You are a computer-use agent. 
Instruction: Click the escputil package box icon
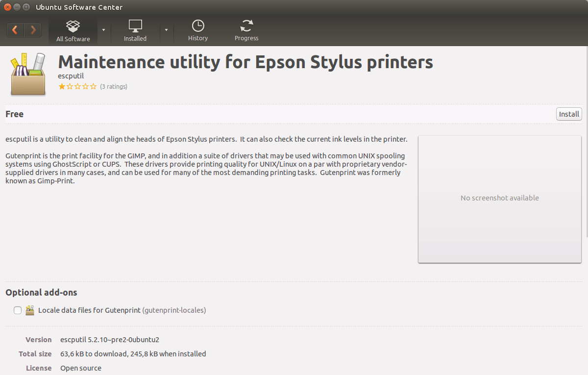(x=27, y=74)
